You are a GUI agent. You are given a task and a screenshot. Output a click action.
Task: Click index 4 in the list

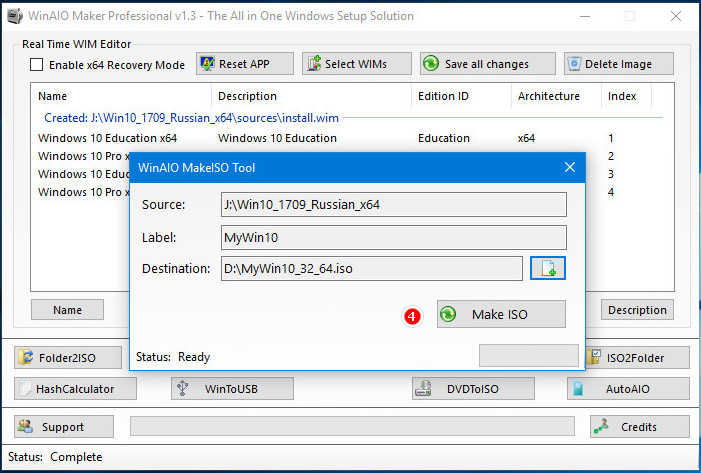coord(611,192)
